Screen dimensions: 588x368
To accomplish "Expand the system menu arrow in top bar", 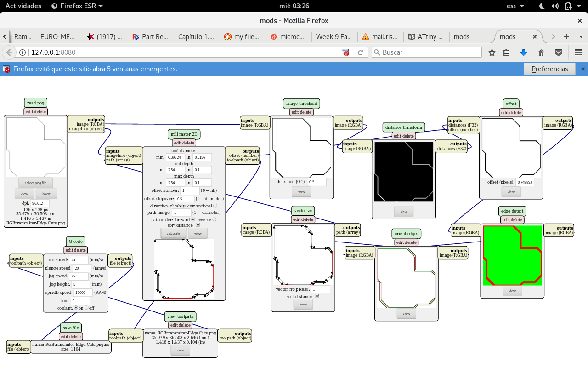I will [580, 6].
